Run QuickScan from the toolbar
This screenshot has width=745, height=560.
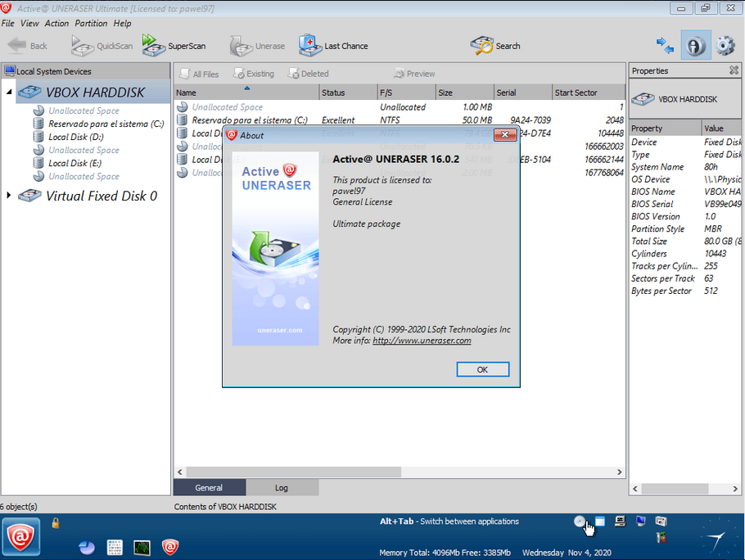[x=102, y=46]
